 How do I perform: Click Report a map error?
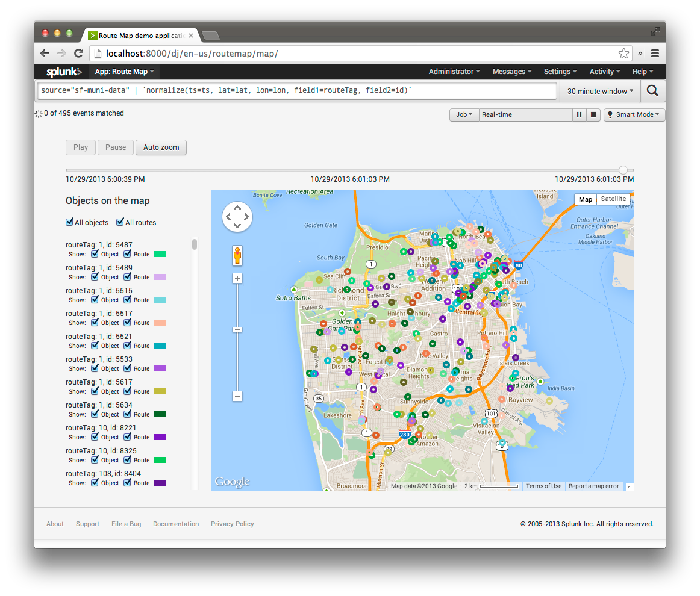pos(594,486)
